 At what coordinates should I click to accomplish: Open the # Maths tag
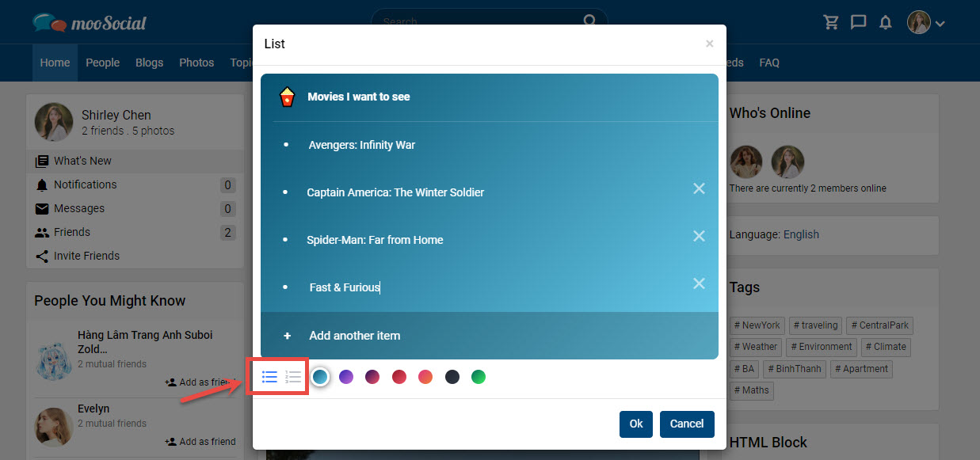click(x=752, y=390)
